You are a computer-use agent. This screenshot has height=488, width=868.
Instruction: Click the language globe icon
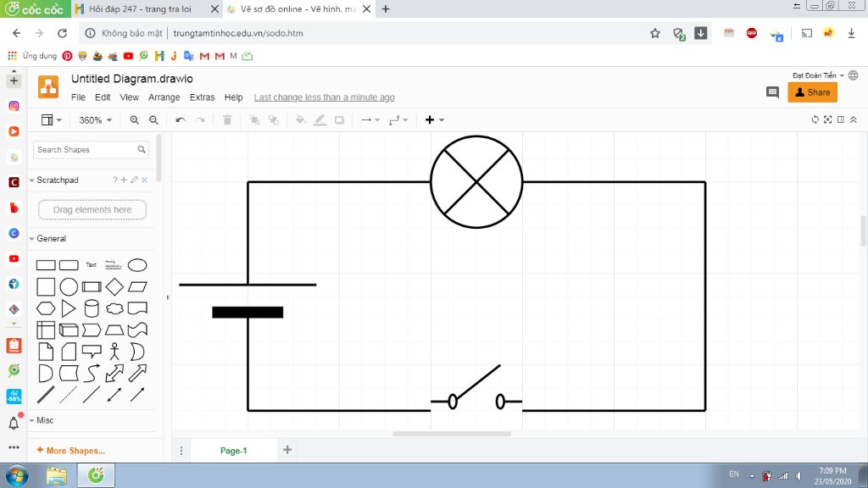pyautogui.click(x=853, y=75)
